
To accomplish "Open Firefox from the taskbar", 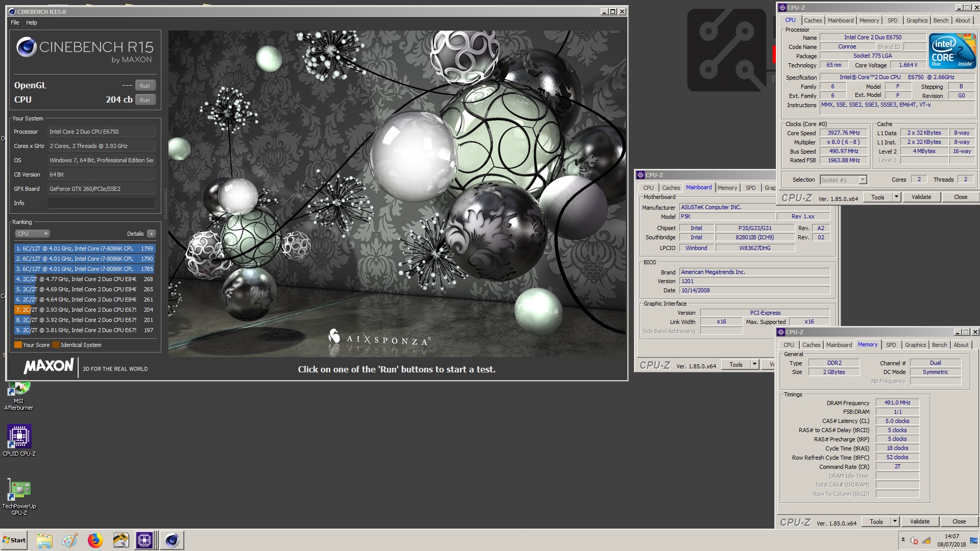I will point(95,540).
